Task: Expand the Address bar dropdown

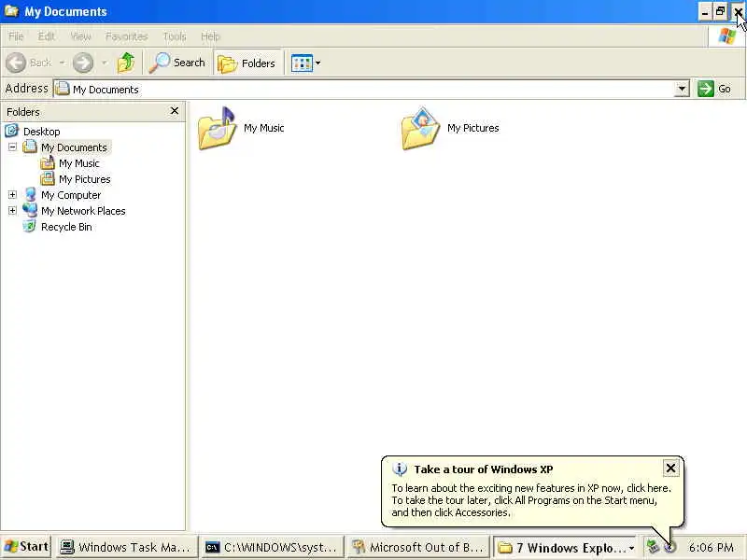Action: click(682, 89)
